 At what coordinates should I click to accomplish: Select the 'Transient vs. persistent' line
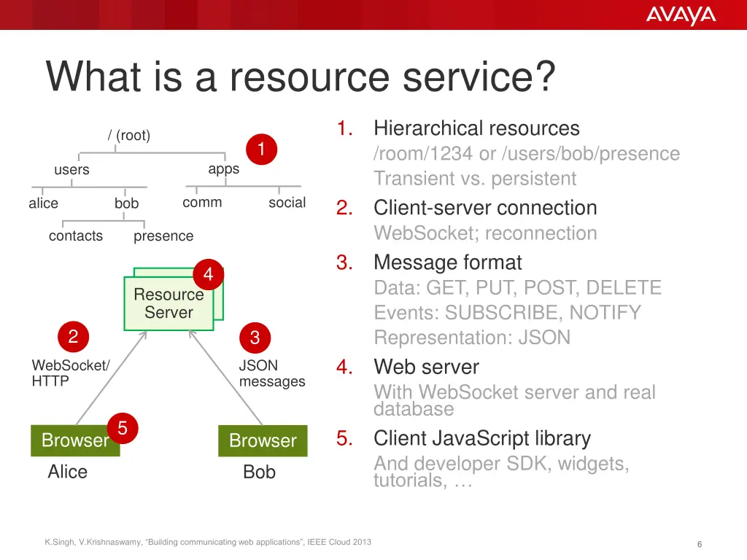coord(475,179)
